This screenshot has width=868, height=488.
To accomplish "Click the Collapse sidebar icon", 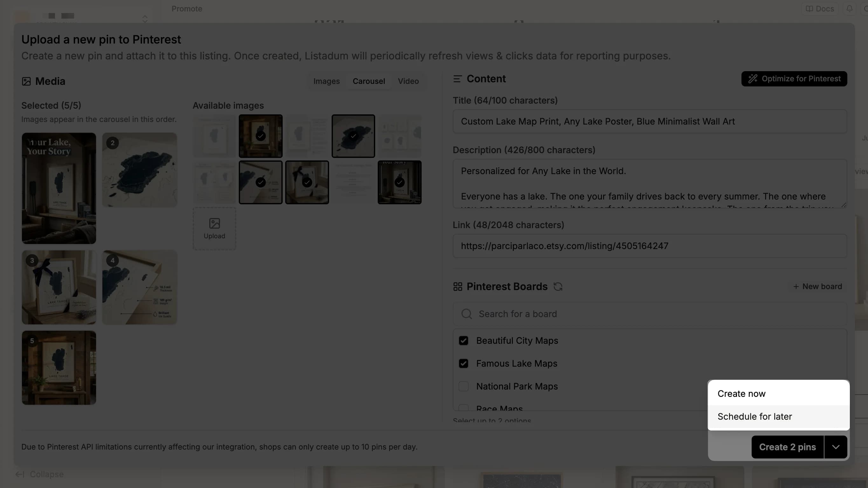I will point(20,474).
